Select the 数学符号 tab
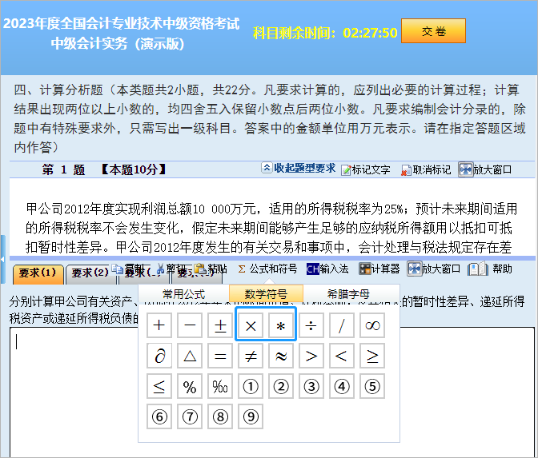This screenshot has width=538, height=458. 266,294
